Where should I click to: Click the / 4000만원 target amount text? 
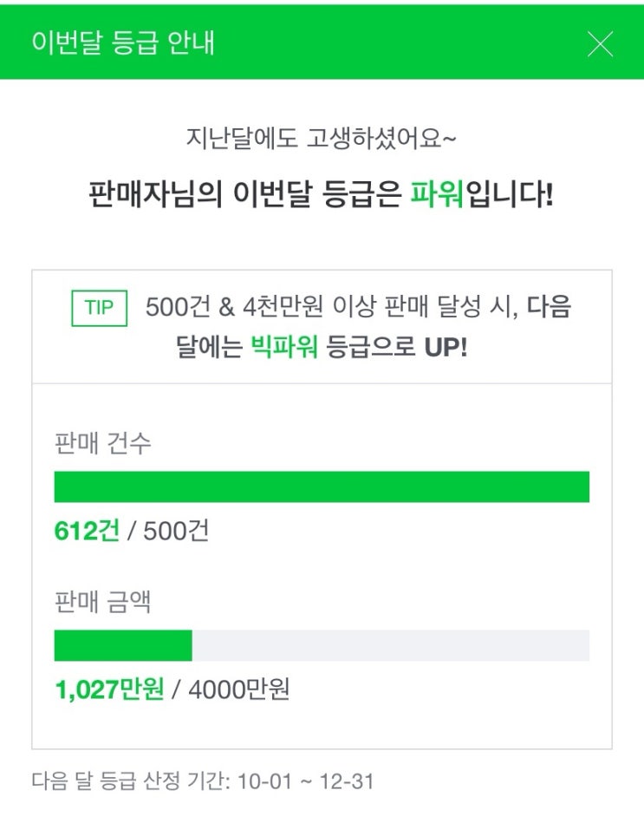(231, 690)
